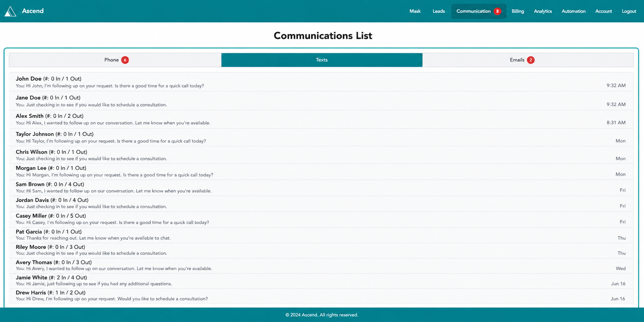
Task: Open Jordan Davis's text thread
Action: [321, 203]
